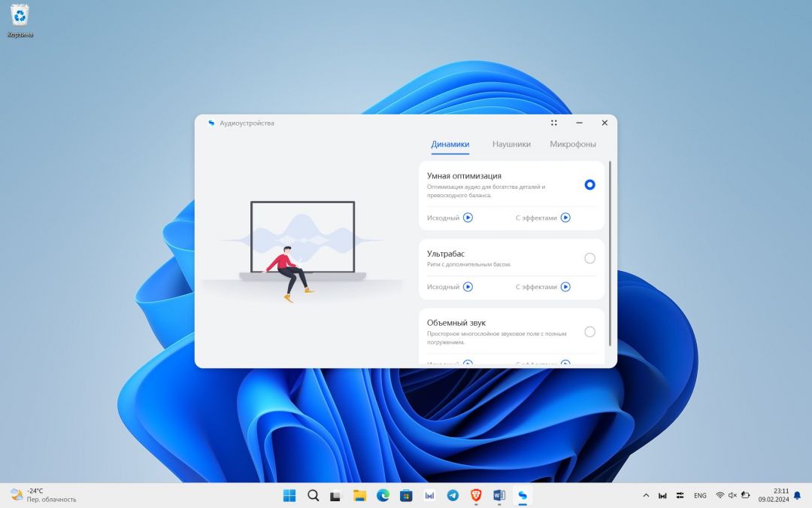Image resolution: width=812 pixels, height=508 pixels.
Task: Open the clock and date 23:11 panel
Action: click(774, 495)
